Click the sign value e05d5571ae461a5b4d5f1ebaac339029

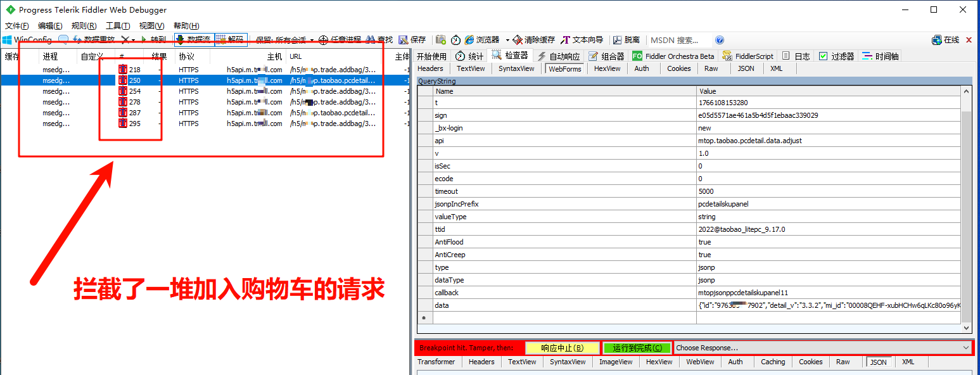[758, 115]
